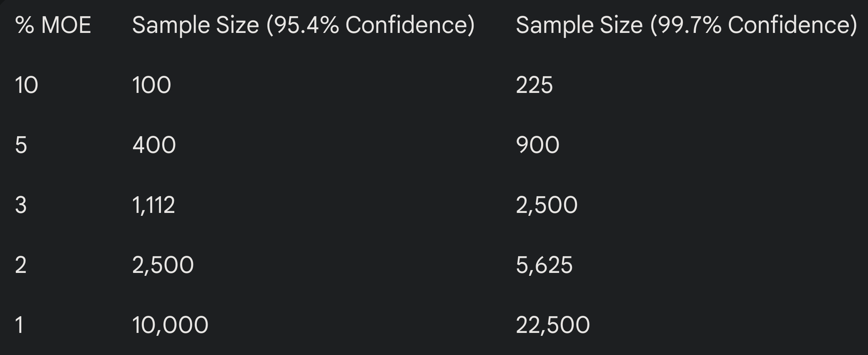Select the MOE value 3 cell
Image resolution: width=868 pixels, height=355 pixels.
tap(21, 205)
